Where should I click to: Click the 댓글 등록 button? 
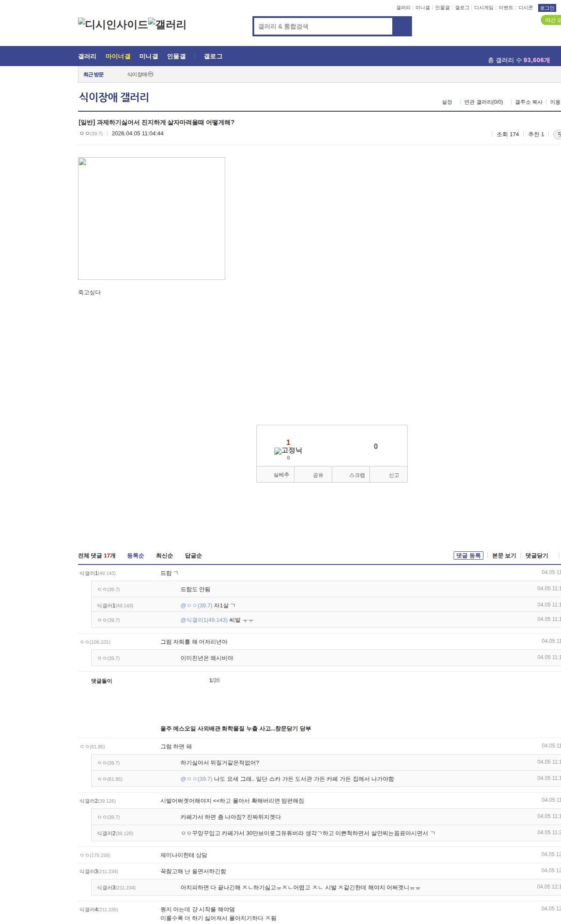click(x=469, y=556)
